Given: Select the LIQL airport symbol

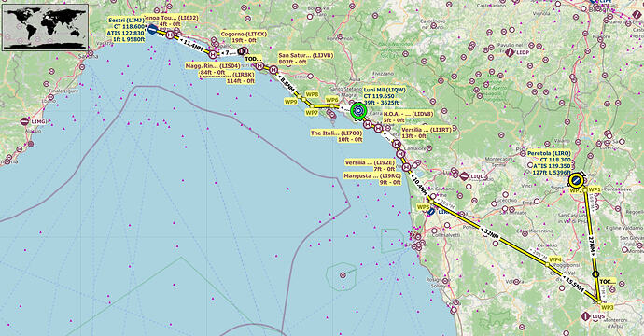Looking at the screenshot, I should 464,176.
